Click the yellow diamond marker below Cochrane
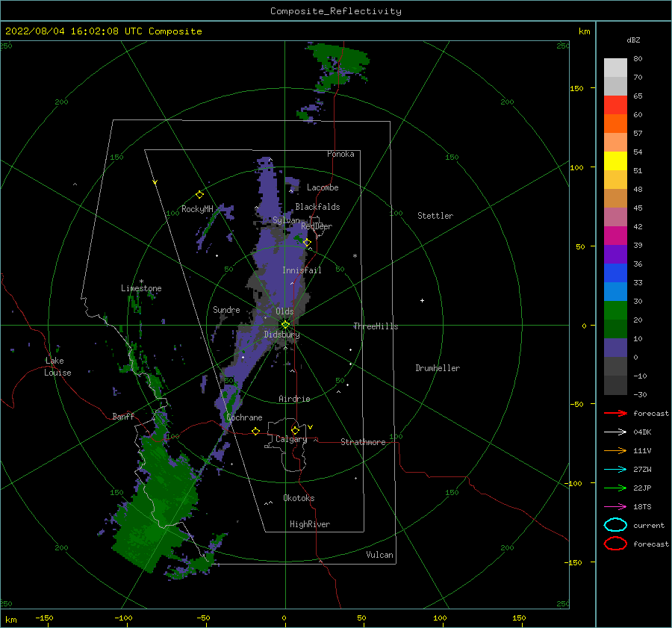This screenshot has height=628, width=672. coord(255,431)
